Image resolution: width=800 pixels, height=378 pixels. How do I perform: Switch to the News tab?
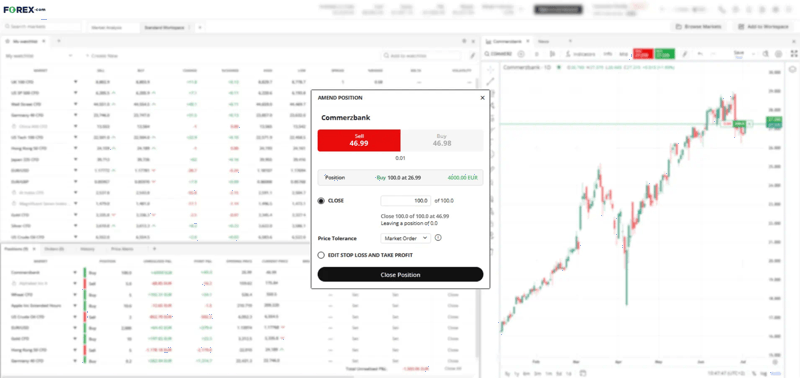coord(543,41)
